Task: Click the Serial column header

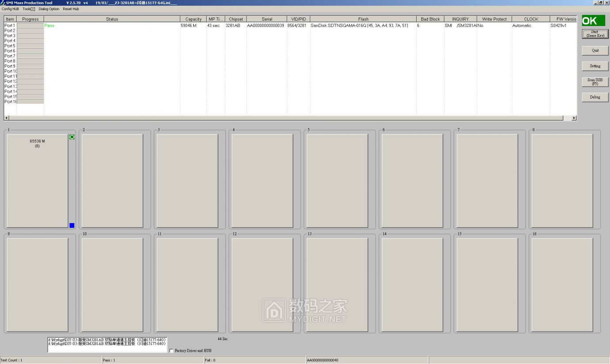Action: tap(267, 19)
